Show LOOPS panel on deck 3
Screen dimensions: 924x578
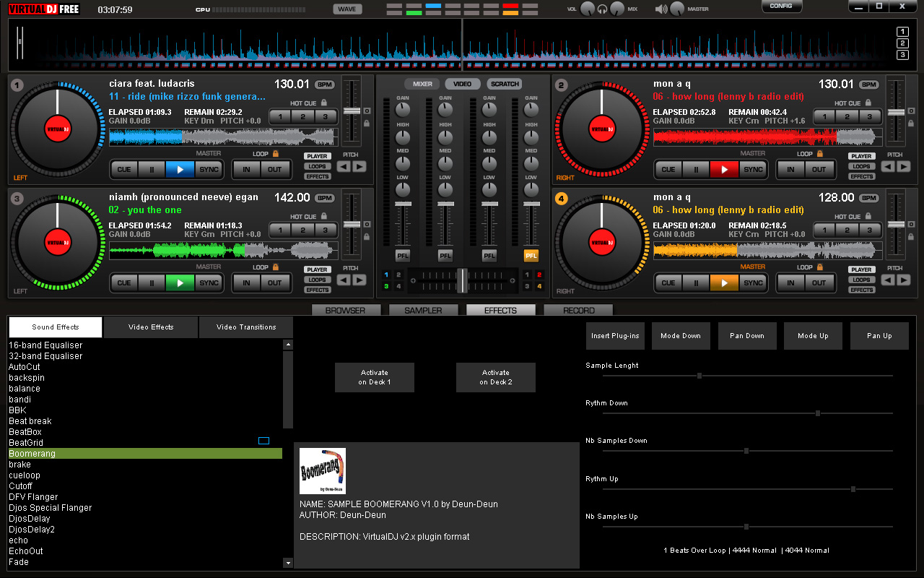318,280
